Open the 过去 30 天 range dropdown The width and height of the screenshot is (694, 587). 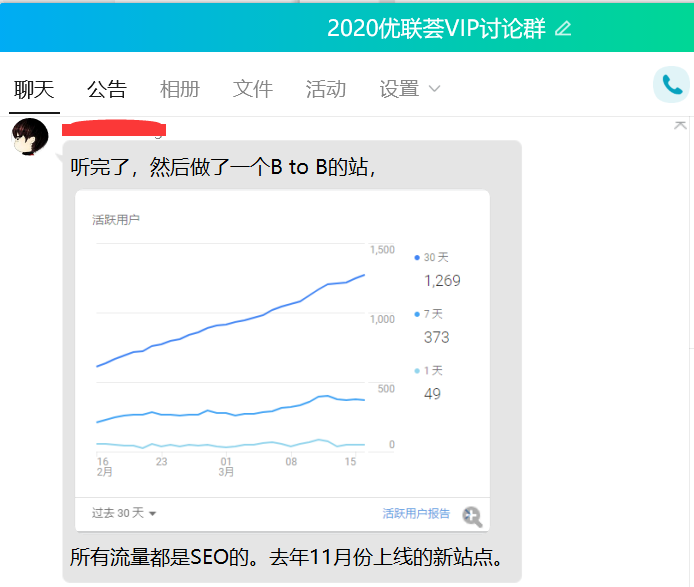124,513
